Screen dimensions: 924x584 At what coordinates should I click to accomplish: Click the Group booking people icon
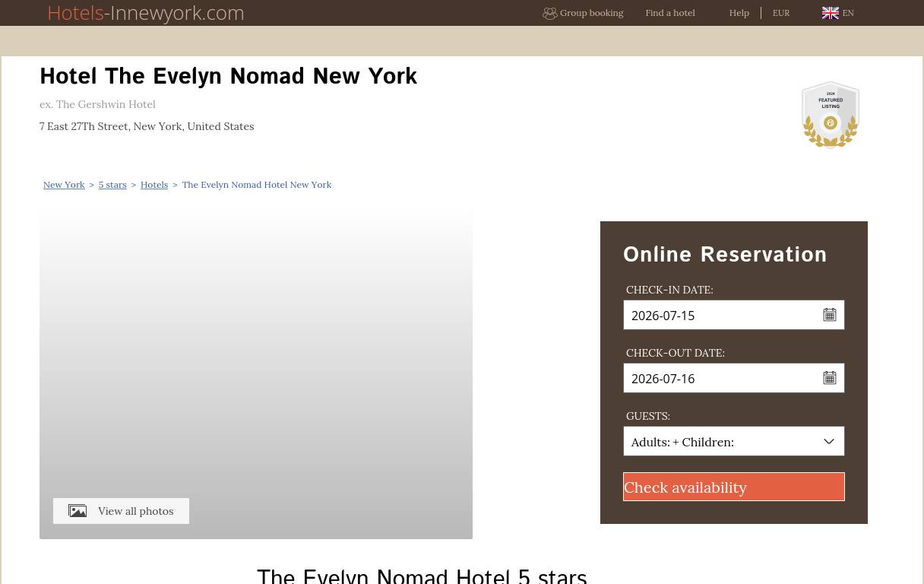point(549,13)
